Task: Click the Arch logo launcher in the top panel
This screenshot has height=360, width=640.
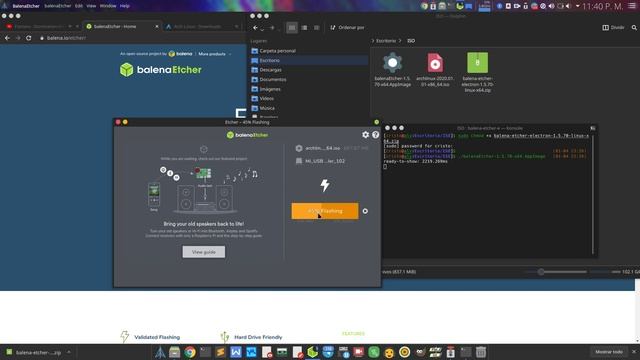Action: pyautogui.click(x=5, y=6)
